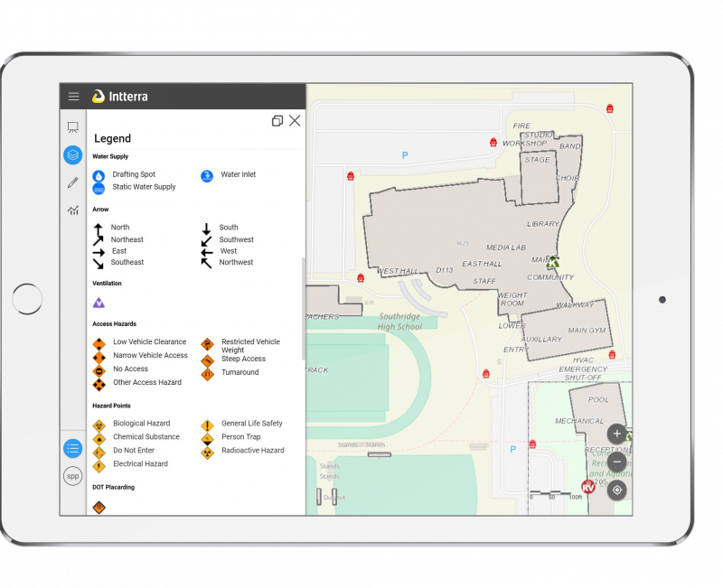This screenshot has height=588, width=723.
Task: Click the RV marker on the map
Action: 588,487
